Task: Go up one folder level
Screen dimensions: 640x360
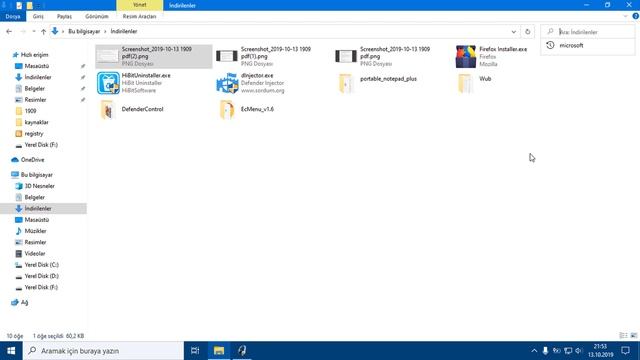Action: [43, 31]
